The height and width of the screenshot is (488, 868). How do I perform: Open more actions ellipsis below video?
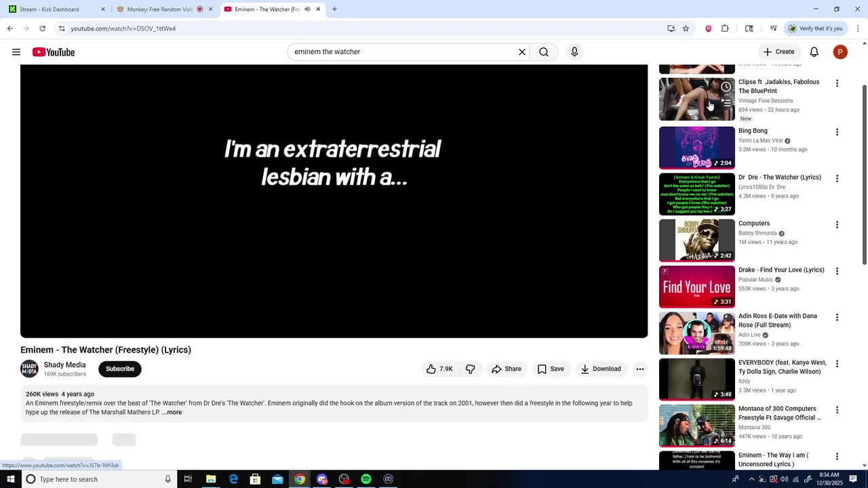coord(639,369)
